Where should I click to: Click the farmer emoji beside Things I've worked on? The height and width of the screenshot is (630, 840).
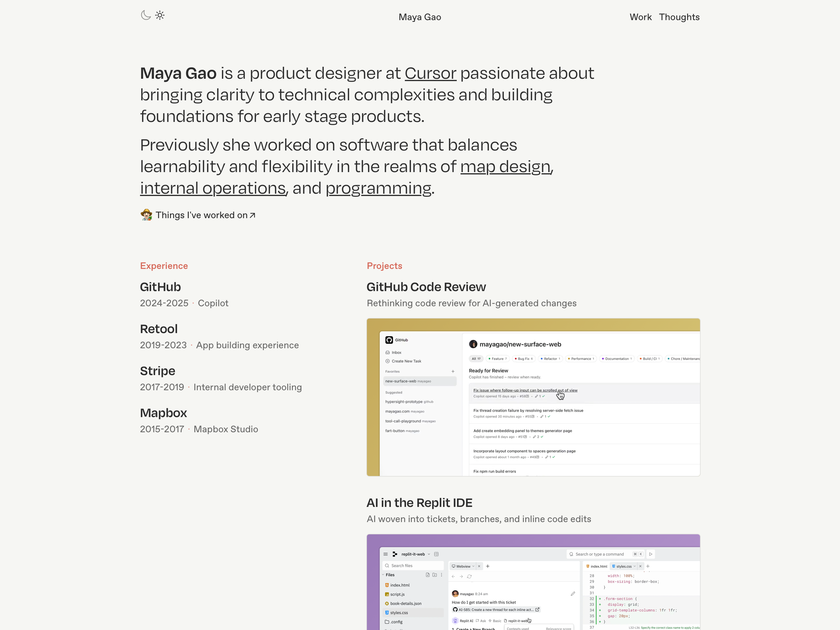click(x=146, y=215)
